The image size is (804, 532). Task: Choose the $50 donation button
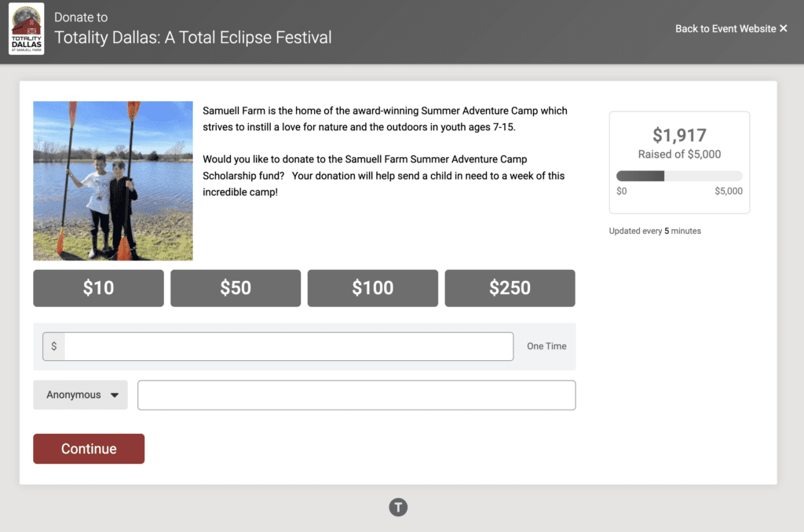tap(236, 288)
